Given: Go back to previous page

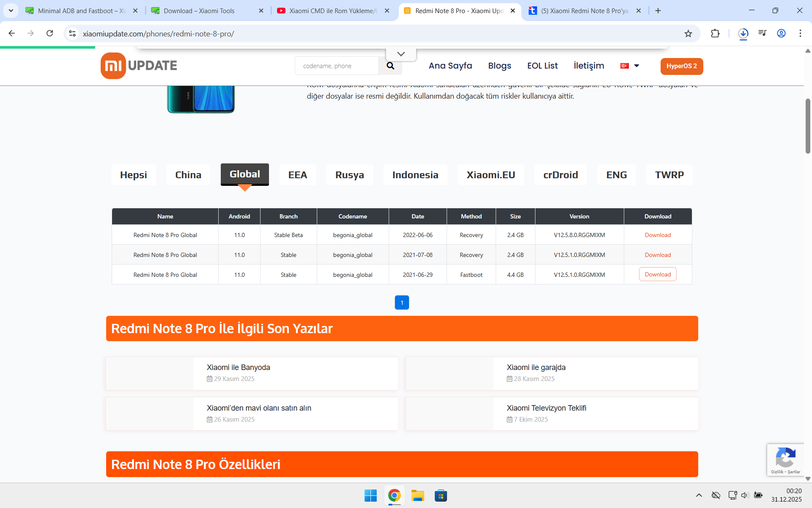Looking at the screenshot, I should coord(12,33).
